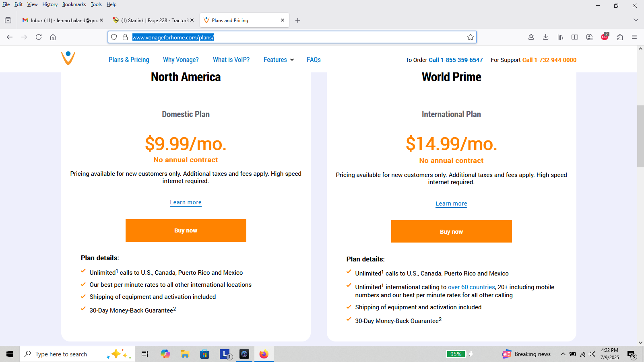The height and width of the screenshot is (362, 644).
Task: Show the Library bookmarks icon
Action: (560, 37)
